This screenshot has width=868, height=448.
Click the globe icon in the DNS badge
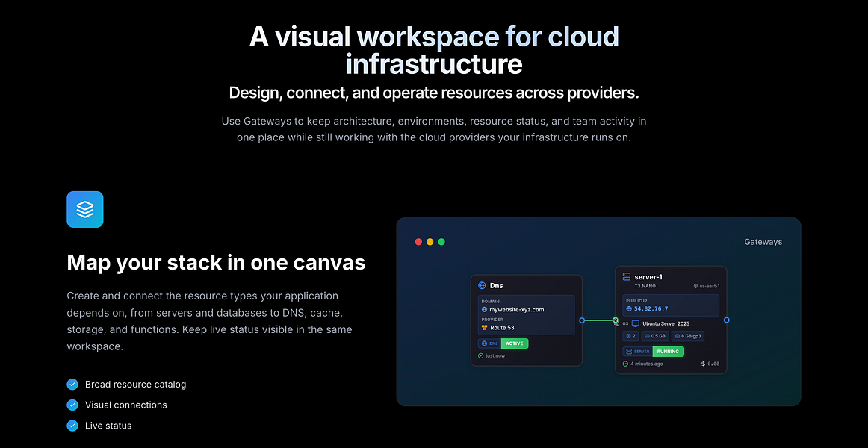tap(484, 343)
